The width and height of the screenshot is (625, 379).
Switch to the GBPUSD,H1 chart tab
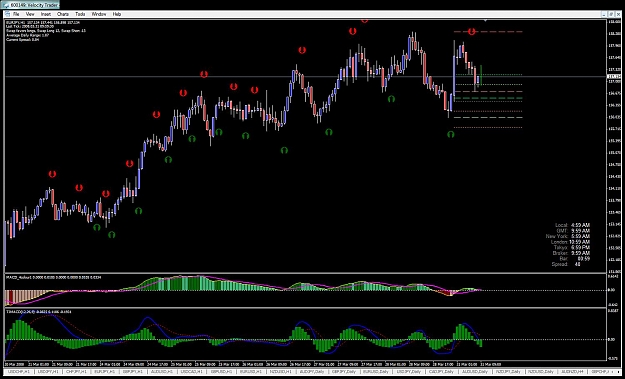[x=220, y=371]
